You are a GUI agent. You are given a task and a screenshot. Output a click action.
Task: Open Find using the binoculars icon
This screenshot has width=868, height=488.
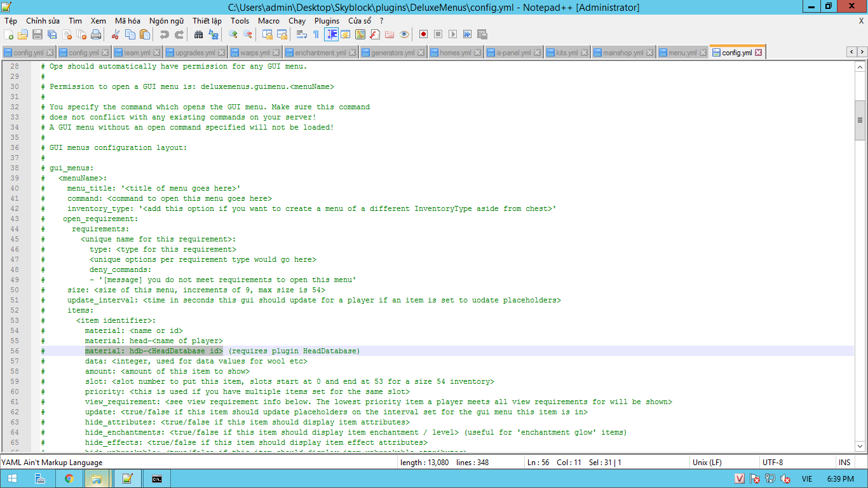point(199,34)
